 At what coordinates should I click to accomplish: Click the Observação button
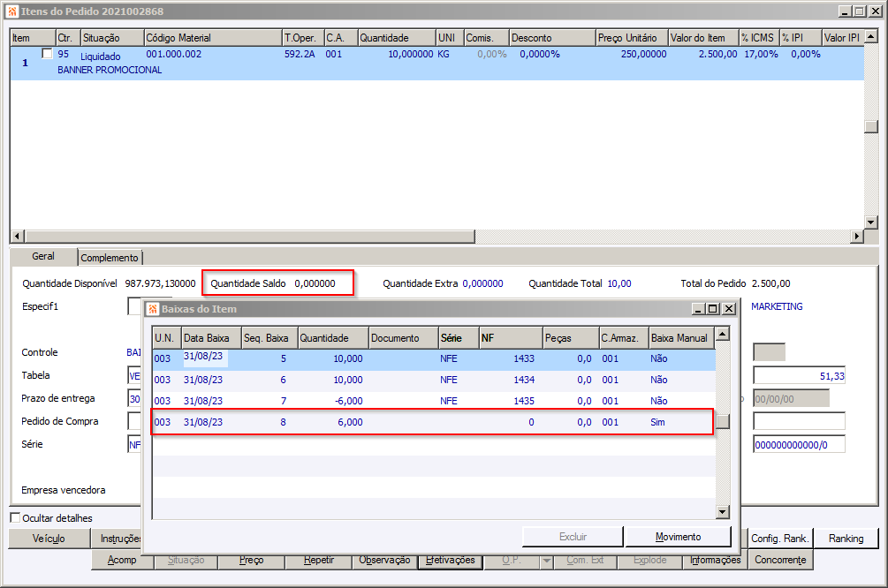click(384, 560)
